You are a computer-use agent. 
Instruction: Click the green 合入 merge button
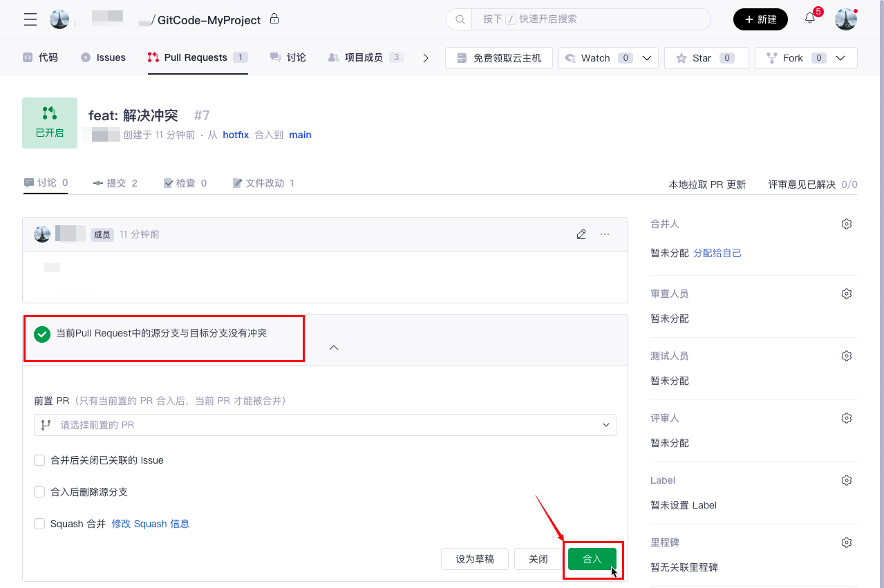coord(592,559)
